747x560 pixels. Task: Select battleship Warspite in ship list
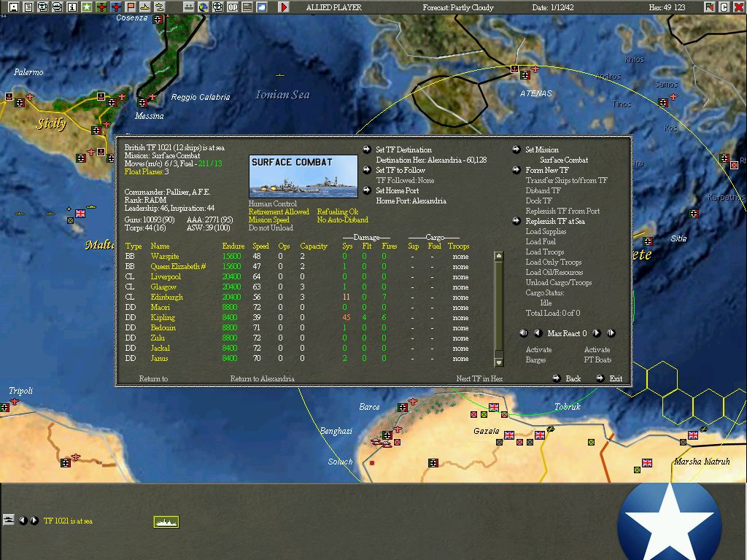coord(164,256)
